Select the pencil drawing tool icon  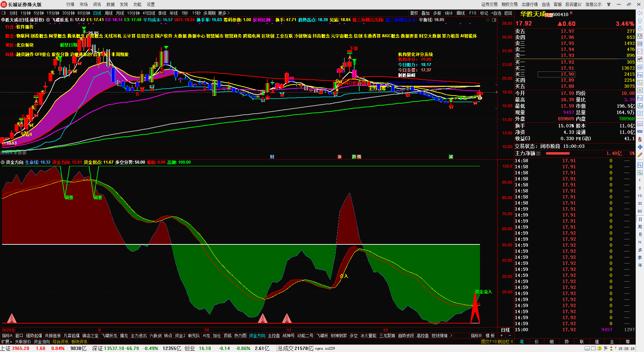tap(640, 155)
